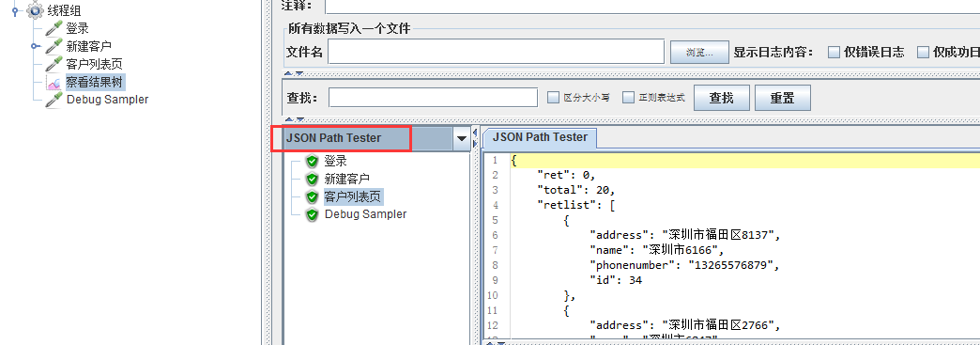Expand the 新建客户 tree node handle
The image size is (980, 345).
click(36, 46)
